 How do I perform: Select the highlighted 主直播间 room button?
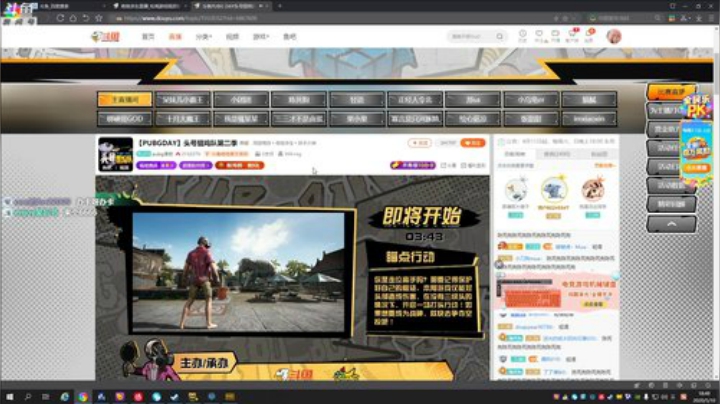pos(125,99)
